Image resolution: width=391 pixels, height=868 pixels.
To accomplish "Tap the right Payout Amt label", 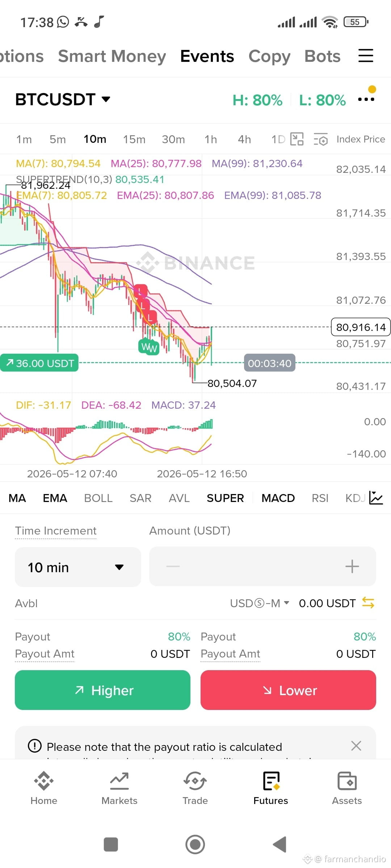I will (x=230, y=654).
